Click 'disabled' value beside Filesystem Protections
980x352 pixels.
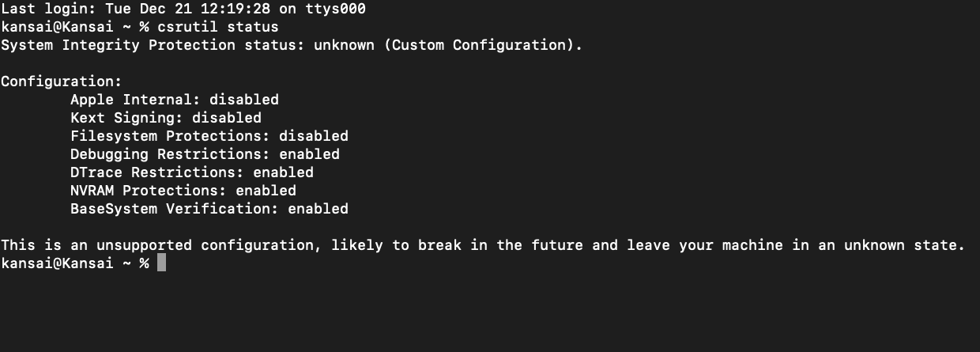[x=314, y=136]
